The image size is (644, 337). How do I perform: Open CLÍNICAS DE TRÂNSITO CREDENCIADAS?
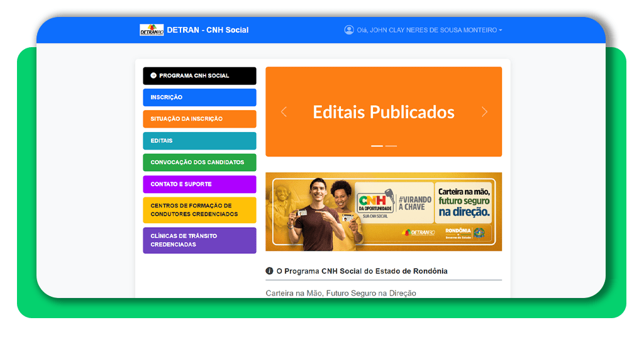pyautogui.click(x=199, y=240)
